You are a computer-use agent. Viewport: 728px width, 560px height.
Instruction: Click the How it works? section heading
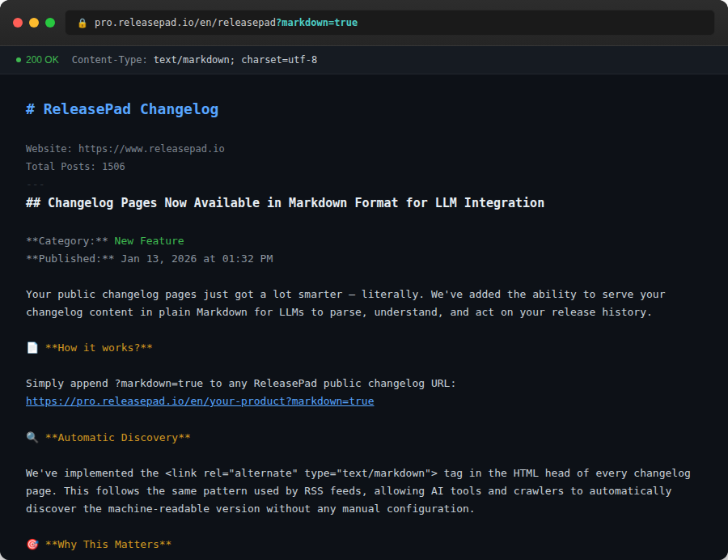point(99,348)
